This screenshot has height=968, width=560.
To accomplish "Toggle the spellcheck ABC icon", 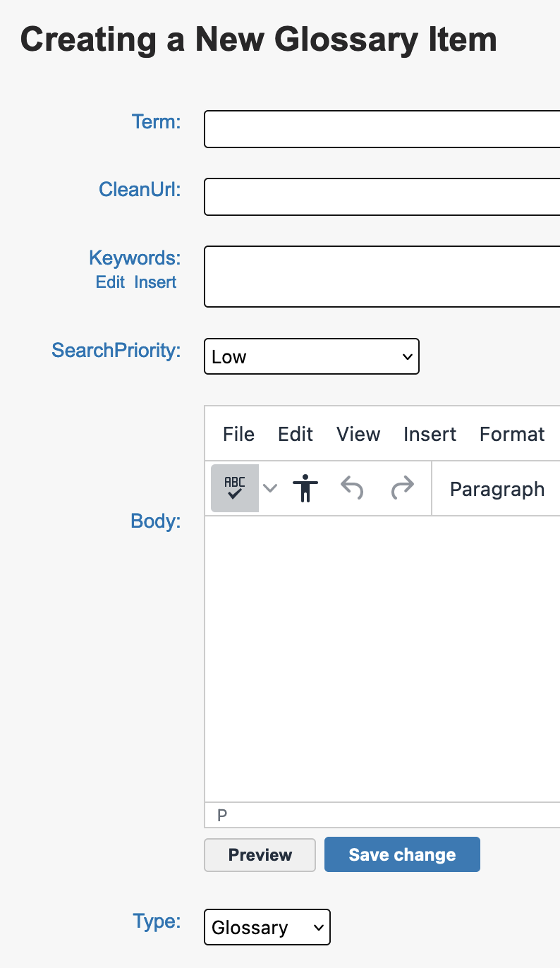I will (235, 488).
